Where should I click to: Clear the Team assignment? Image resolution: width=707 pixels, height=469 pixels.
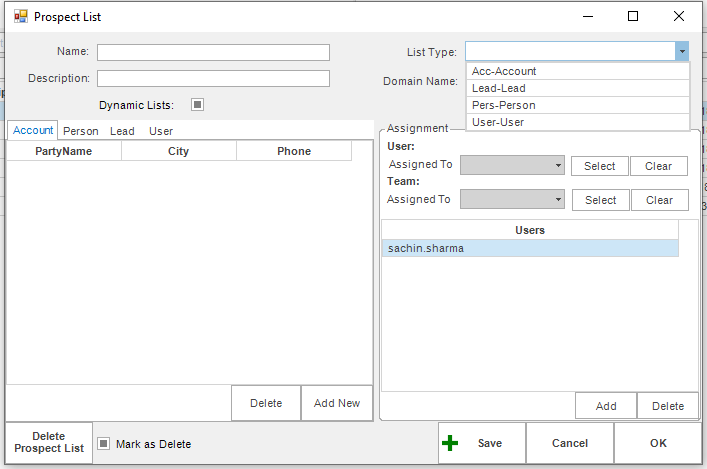point(659,200)
